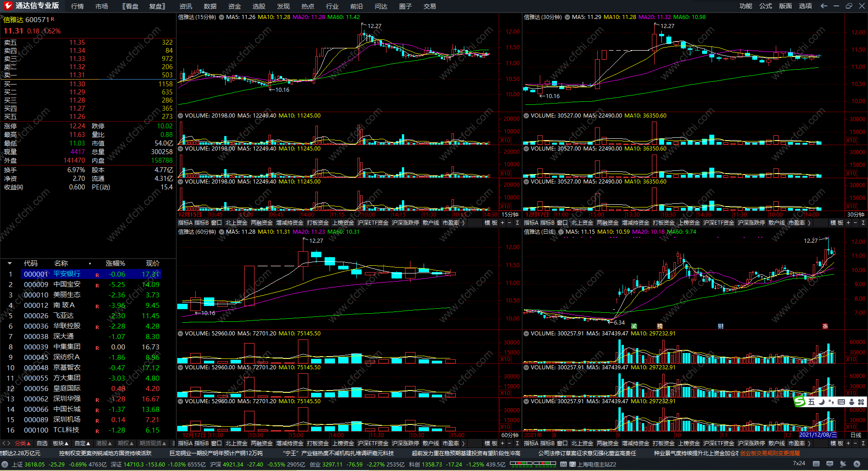This screenshot has height=471, width=868.
Task: Open the first VOLUME dropdown in the 60-minute chart
Action: 180,334
